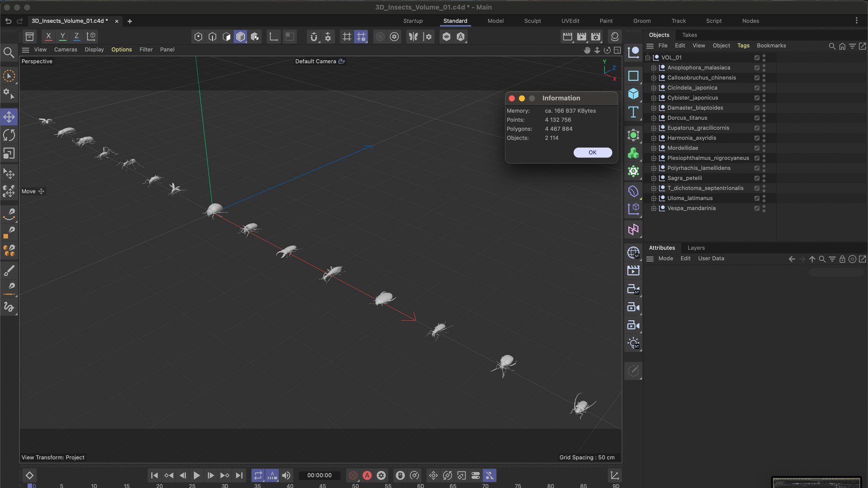Click the 00:00:00 timecode field

pos(319,475)
